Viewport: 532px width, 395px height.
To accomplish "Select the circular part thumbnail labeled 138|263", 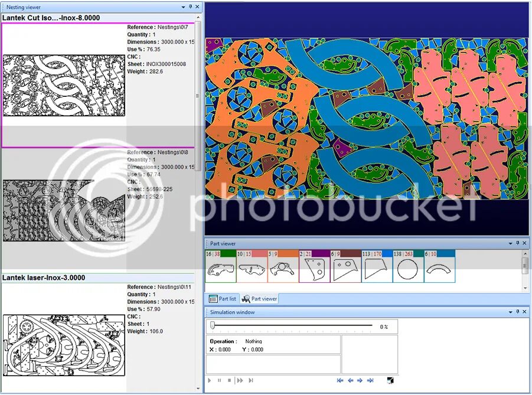I will click(x=409, y=269).
